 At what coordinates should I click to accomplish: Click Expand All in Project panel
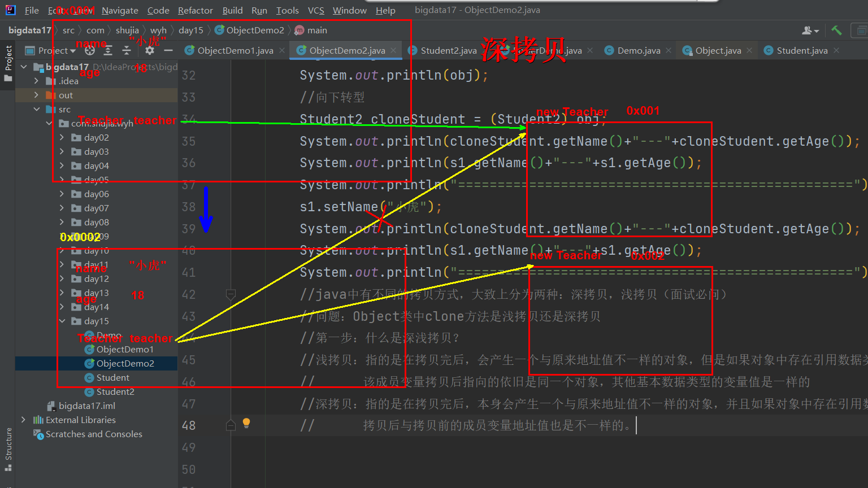[x=108, y=50]
